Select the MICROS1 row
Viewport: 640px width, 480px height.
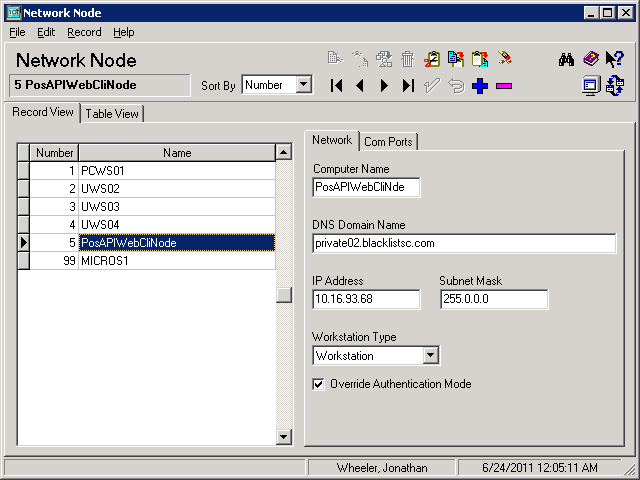(x=153, y=260)
